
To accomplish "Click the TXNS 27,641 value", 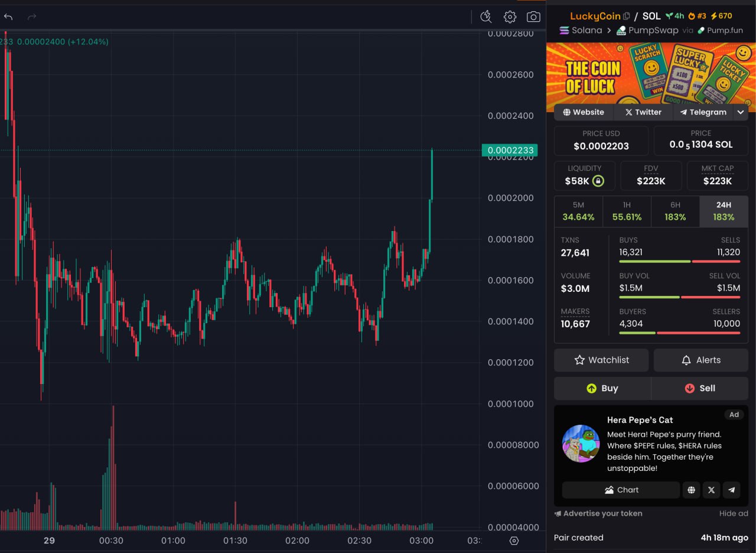I will [x=575, y=253].
